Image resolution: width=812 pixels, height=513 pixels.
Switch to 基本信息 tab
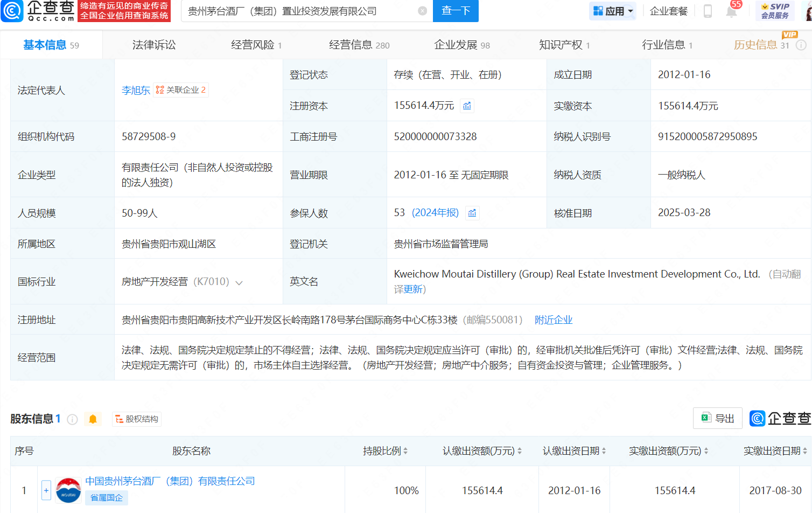pos(51,45)
